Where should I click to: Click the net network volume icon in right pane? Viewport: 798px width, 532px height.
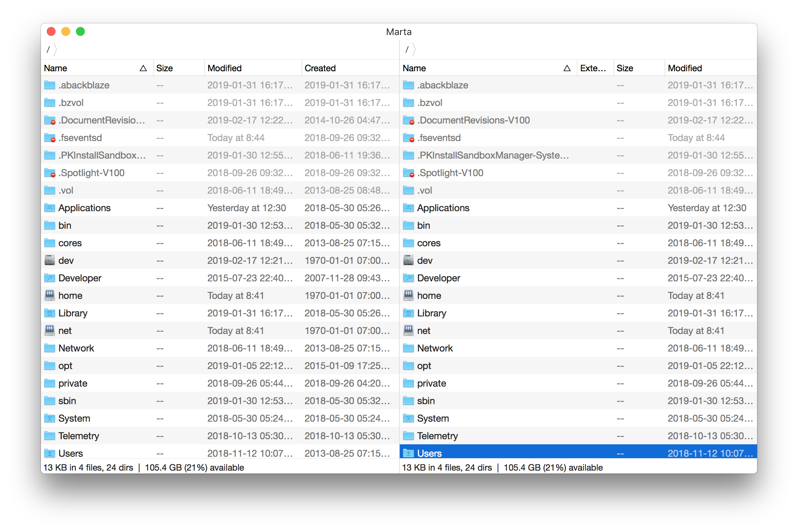(408, 330)
